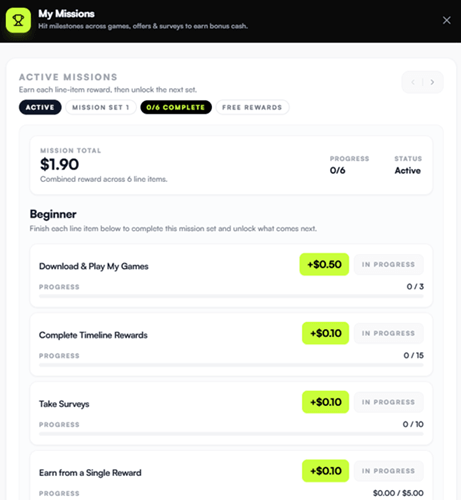Image resolution: width=461 pixels, height=500 pixels.
Task: Select the MISSION SET 1 pill
Action: (101, 107)
